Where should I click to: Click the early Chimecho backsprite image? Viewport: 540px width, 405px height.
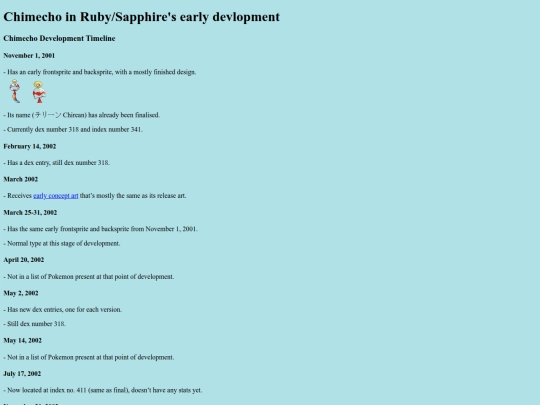click(x=39, y=92)
